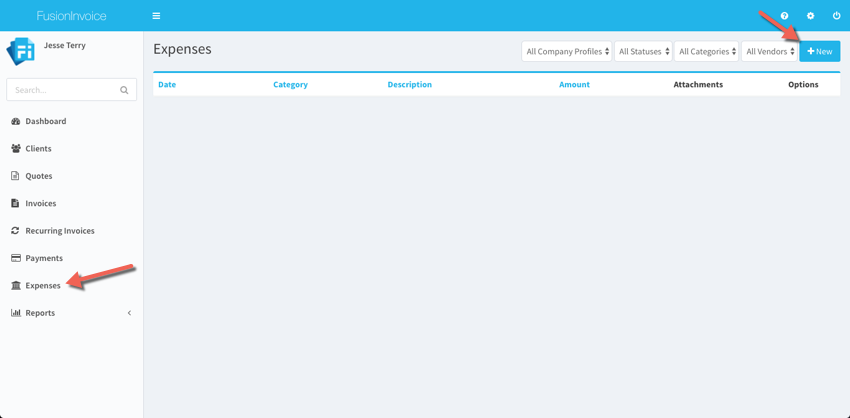Viewport: 850px width, 418px height.
Task: Click the search magnifier icon
Action: click(x=124, y=90)
